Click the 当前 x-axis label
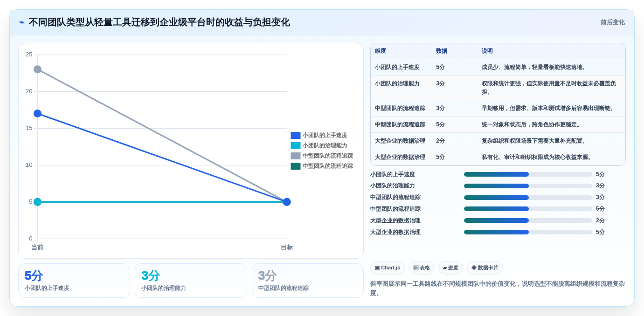The height and width of the screenshot is (316, 644). tap(37, 247)
